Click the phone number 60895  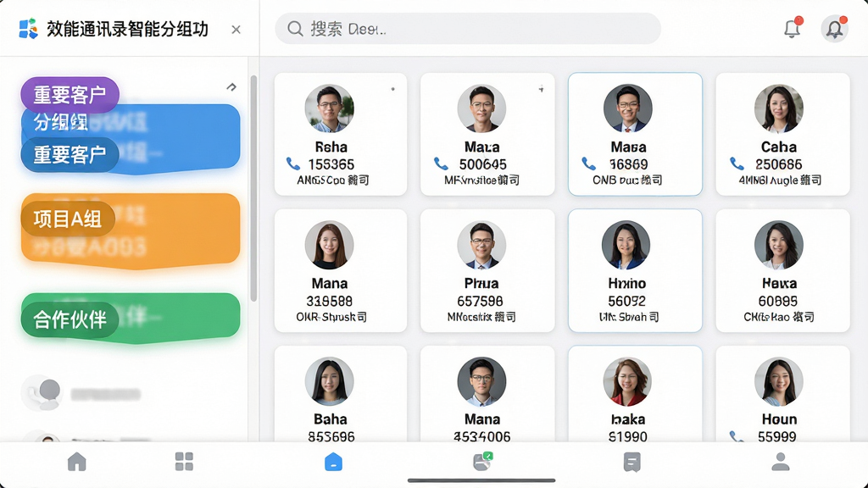[x=778, y=302]
